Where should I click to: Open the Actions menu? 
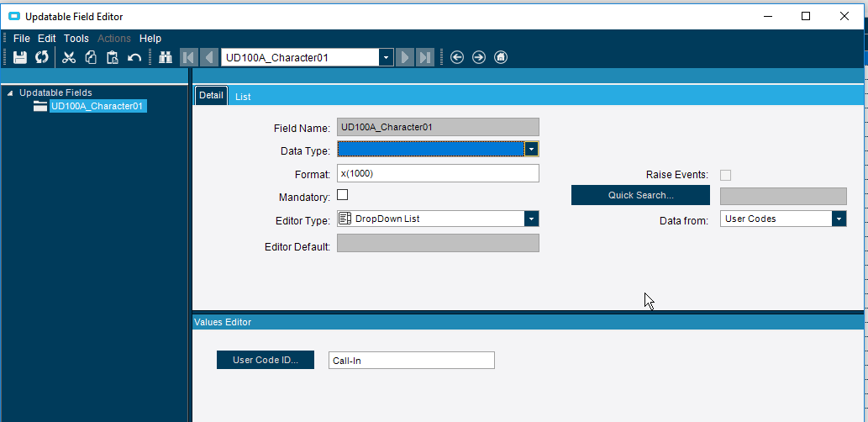(114, 38)
